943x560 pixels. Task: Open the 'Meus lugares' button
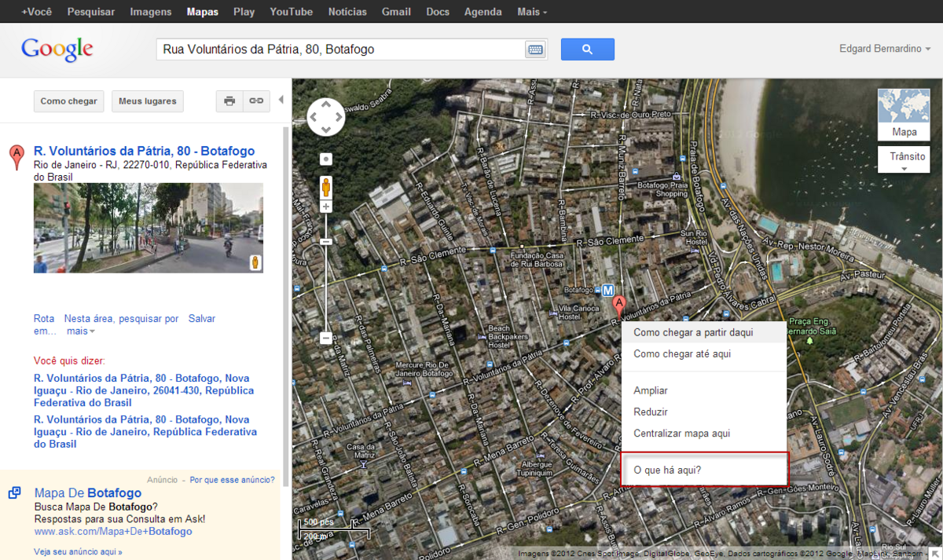click(147, 101)
